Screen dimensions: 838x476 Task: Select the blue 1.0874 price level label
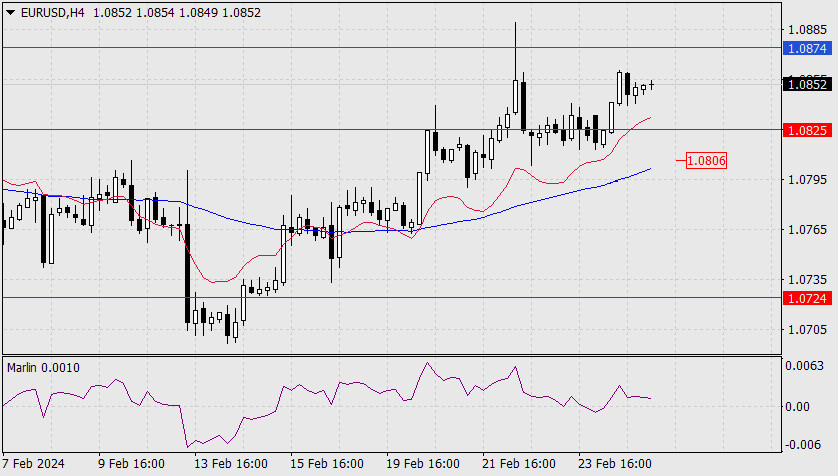(x=808, y=49)
